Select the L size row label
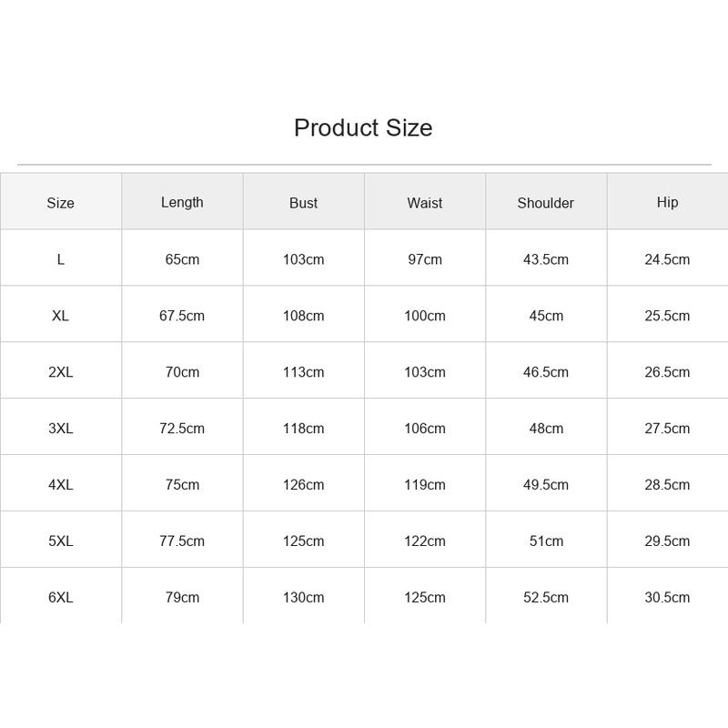 pyautogui.click(x=60, y=259)
